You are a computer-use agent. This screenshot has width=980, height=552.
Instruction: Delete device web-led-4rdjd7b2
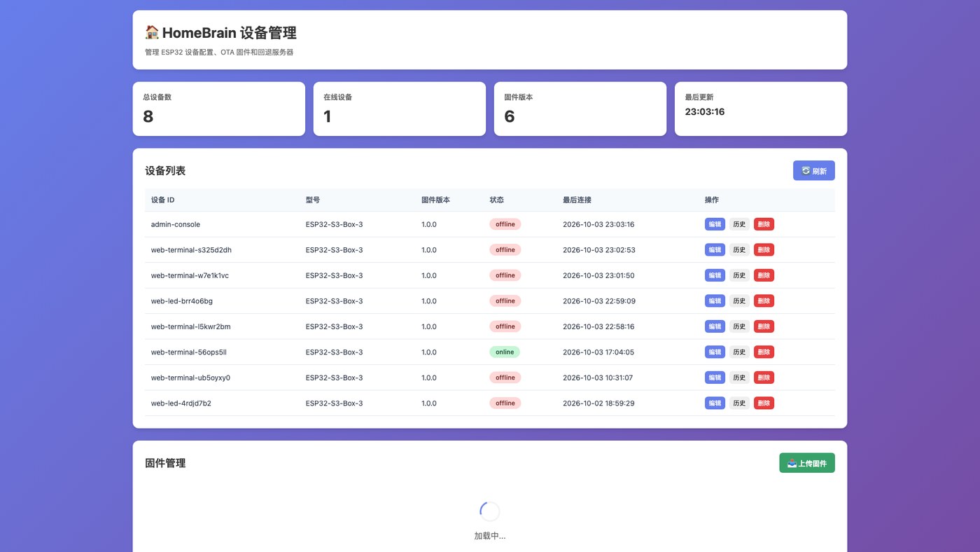tap(764, 403)
